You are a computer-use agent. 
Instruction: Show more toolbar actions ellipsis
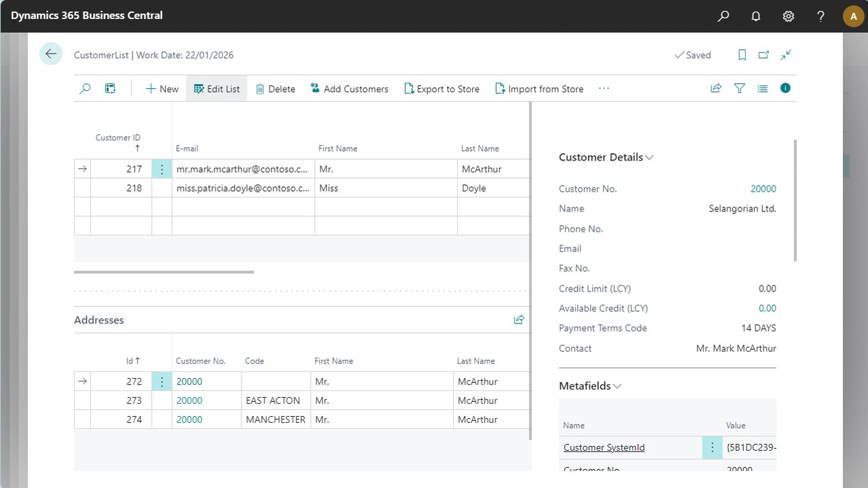[604, 89]
